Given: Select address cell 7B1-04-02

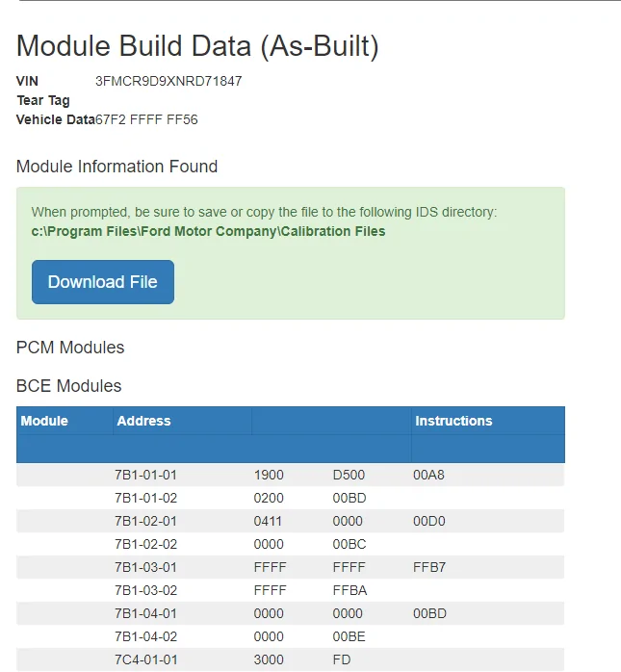Looking at the screenshot, I should [x=145, y=636].
